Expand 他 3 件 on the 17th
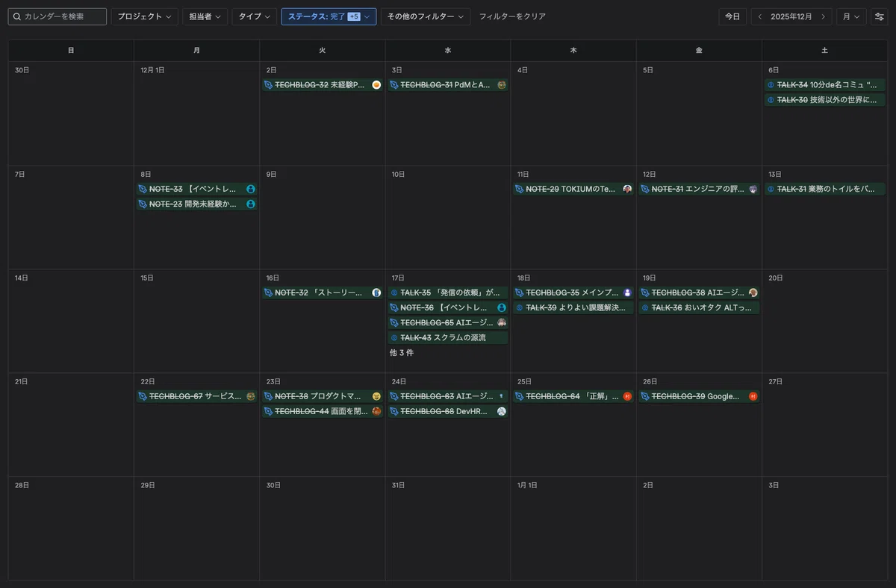Viewport: 896px width, 588px height. click(402, 352)
